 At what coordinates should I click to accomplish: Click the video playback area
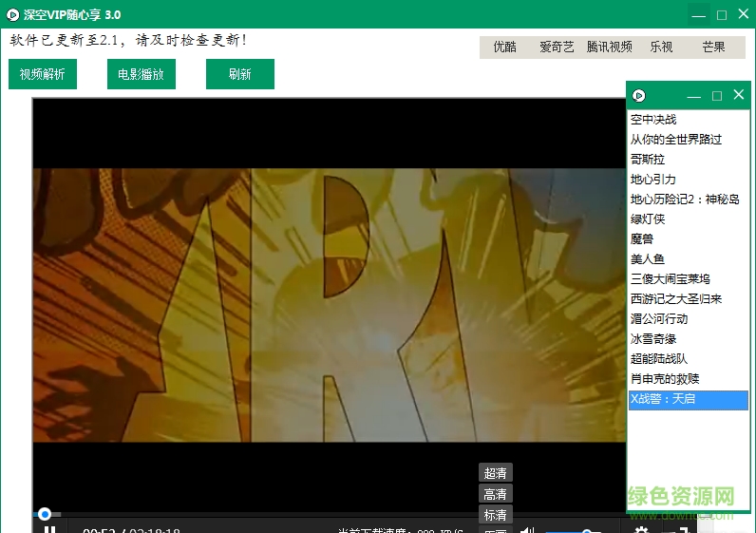point(330,305)
